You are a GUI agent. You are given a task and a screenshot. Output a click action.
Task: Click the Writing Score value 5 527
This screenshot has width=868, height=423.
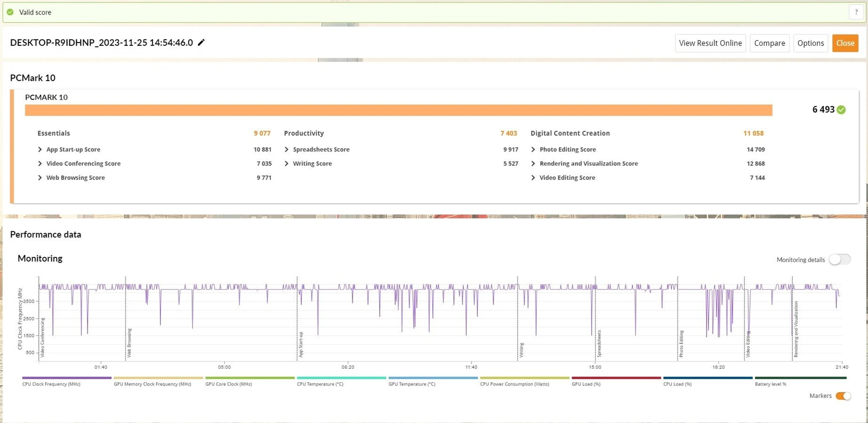click(x=510, y=163)
